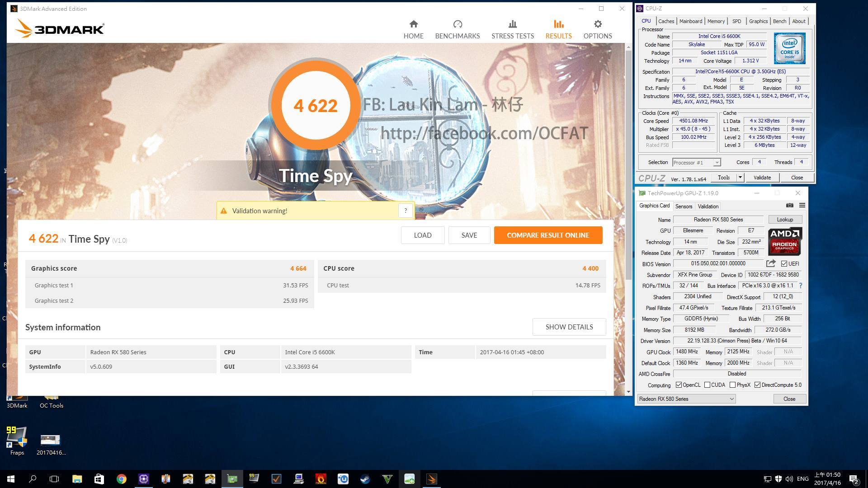Click the 3DMark logo
868x488 pixels.
60,28
